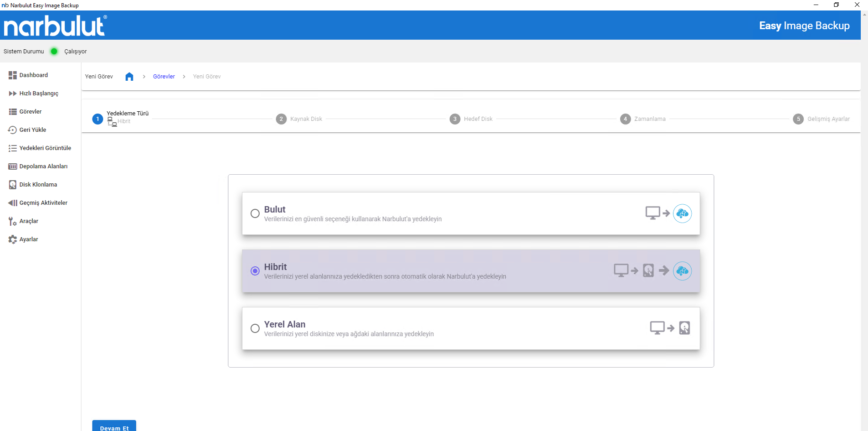This screenshot has height=431, width=868.
Task: Select the Bulut radio button
Action: coord(255,213)
